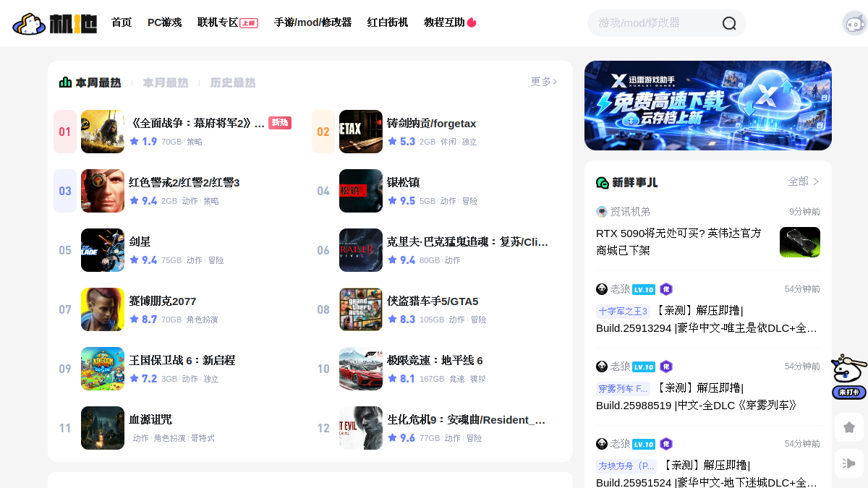Open 铸剑纳贡 forgetax cover image
This screenshot has width=868, height=488.
click(x=361, y=132)
